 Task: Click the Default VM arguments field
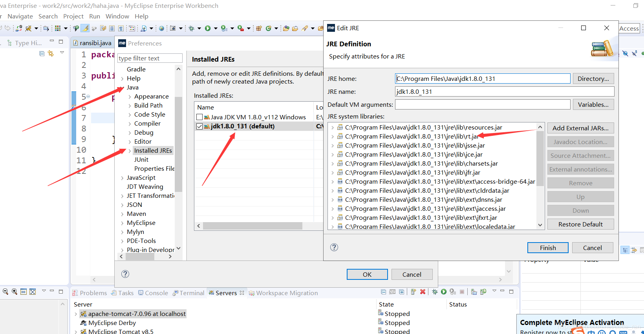pos(483,104)
